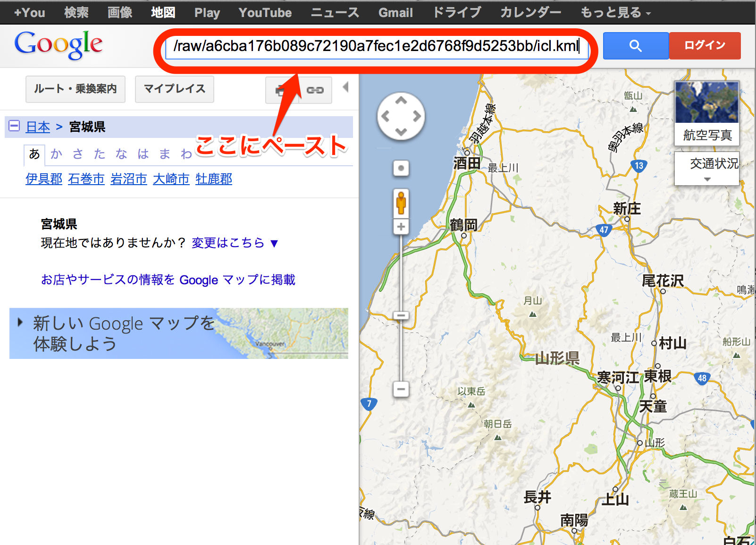This screenshot has height=545, width=756.
Task: Open お店やサービスの情報を Google マップに掲載 link
Action: 168,280
